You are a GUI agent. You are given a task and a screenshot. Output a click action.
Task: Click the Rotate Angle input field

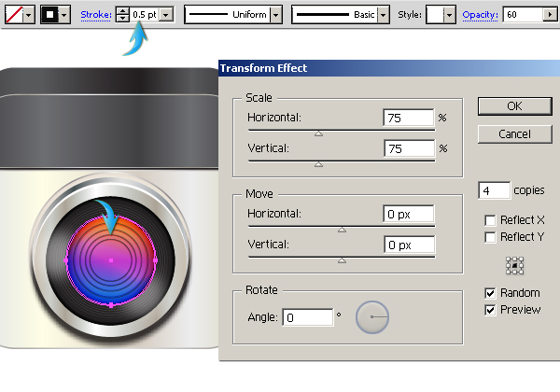[307, 317]
